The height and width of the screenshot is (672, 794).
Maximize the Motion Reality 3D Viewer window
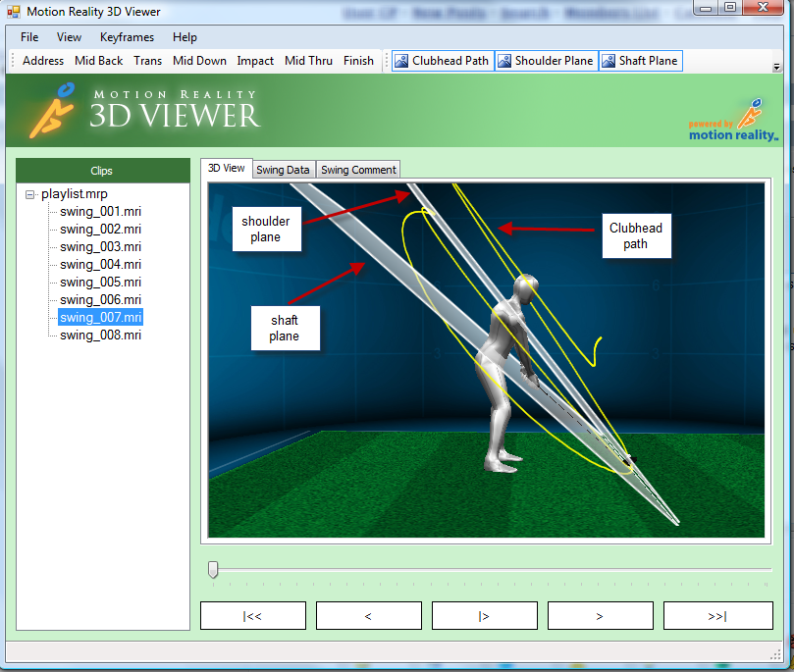(x=730, y=7)
